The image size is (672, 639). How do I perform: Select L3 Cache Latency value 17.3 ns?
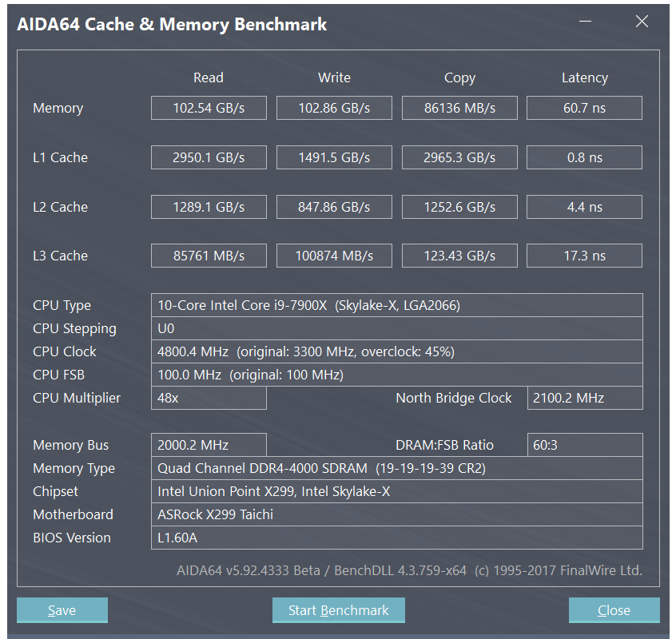tap(585, 256)
